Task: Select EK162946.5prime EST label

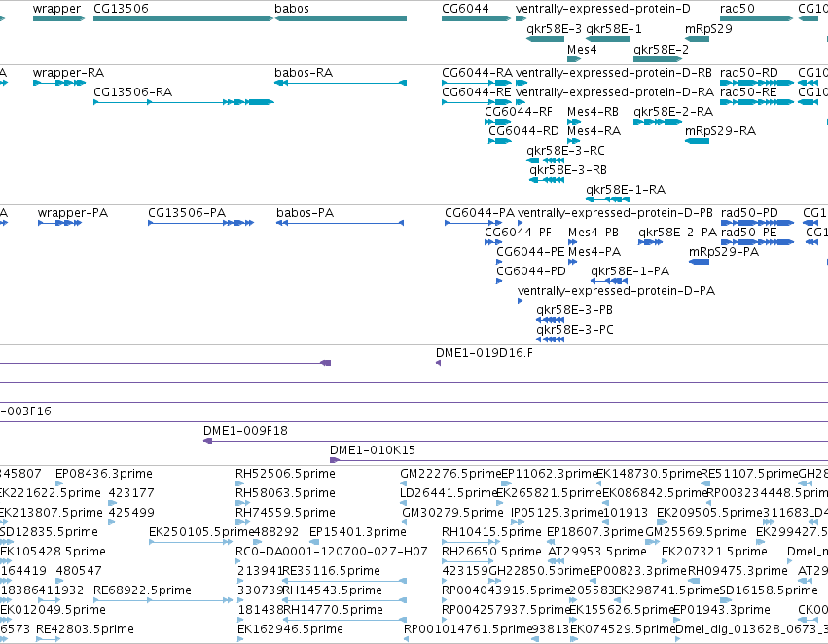Action: coord(291,629)
